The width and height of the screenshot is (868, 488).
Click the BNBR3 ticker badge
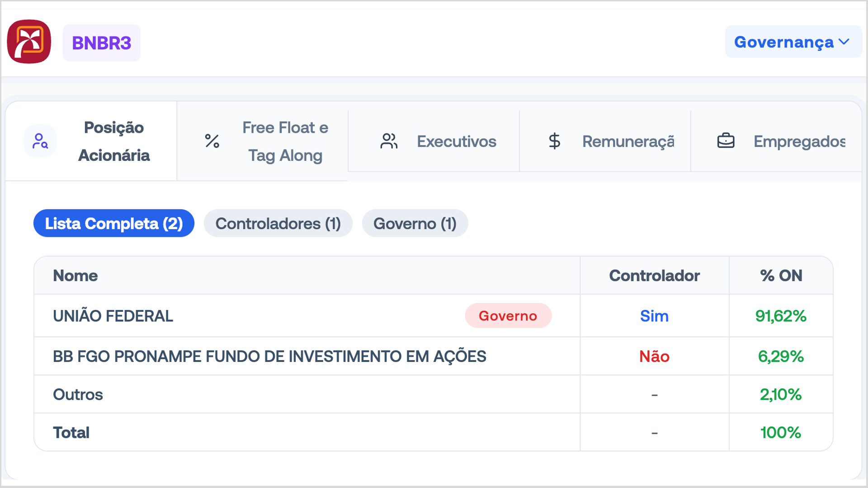[102, 43]
